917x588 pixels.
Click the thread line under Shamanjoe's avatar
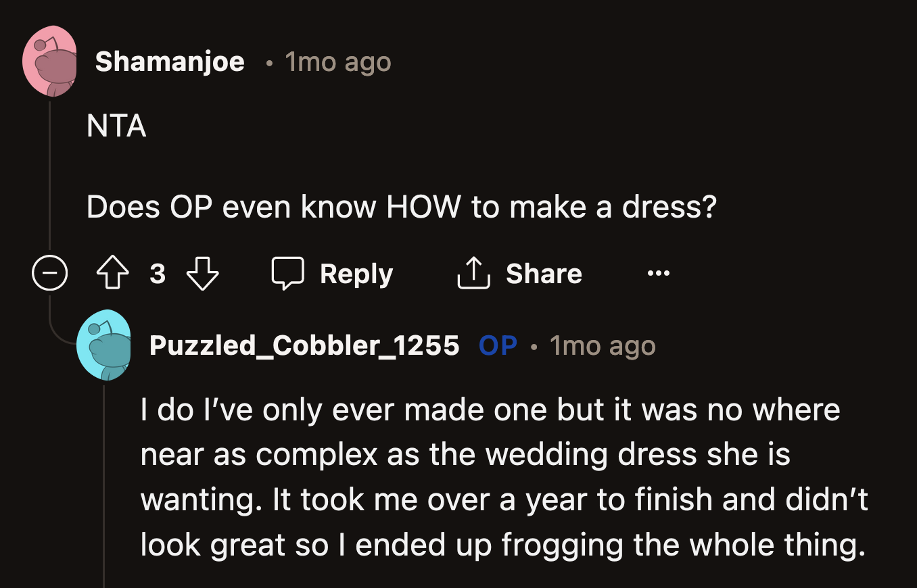tap(49, 176)
